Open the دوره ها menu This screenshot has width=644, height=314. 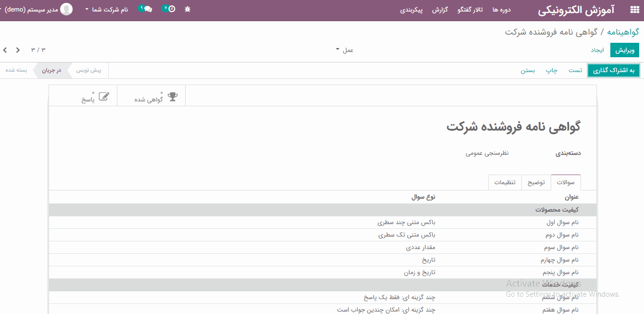tap(501, 10)
